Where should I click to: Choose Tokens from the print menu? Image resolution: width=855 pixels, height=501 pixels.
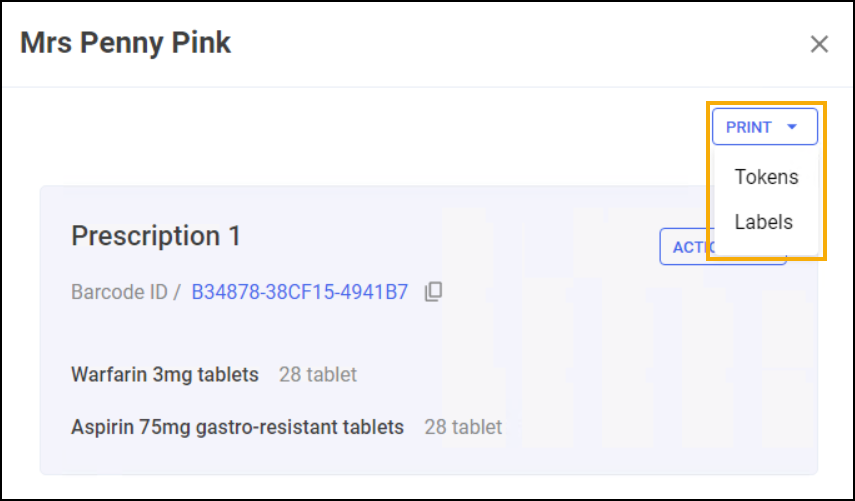pyautogui.click(x=766, y=177)
